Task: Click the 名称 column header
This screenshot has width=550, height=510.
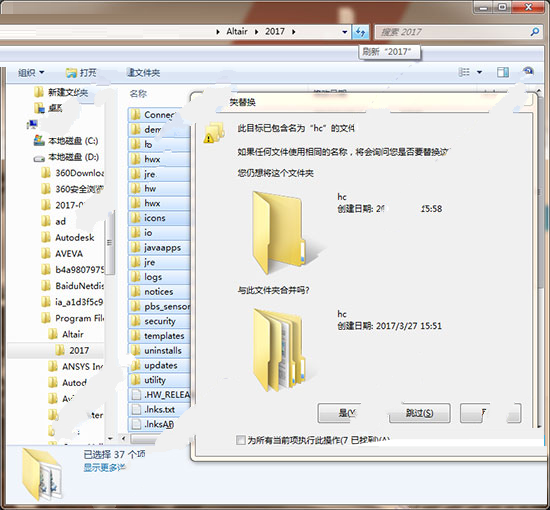Action: [138, 94]
